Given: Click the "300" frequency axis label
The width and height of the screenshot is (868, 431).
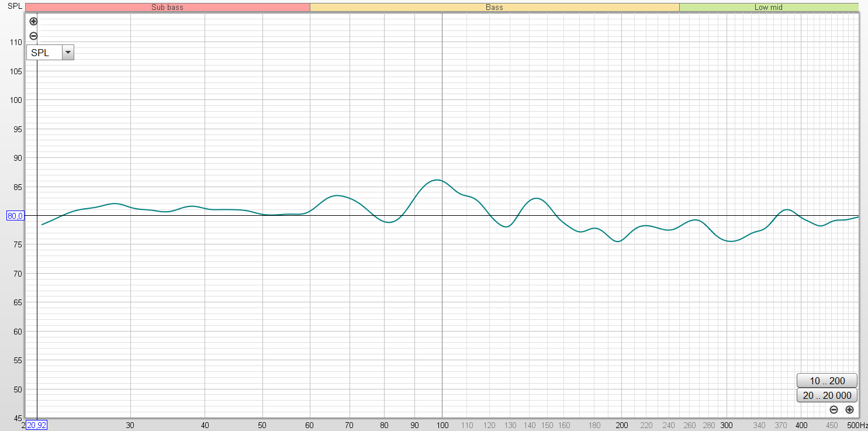Looking at the screenshot, I should (727, 425).
